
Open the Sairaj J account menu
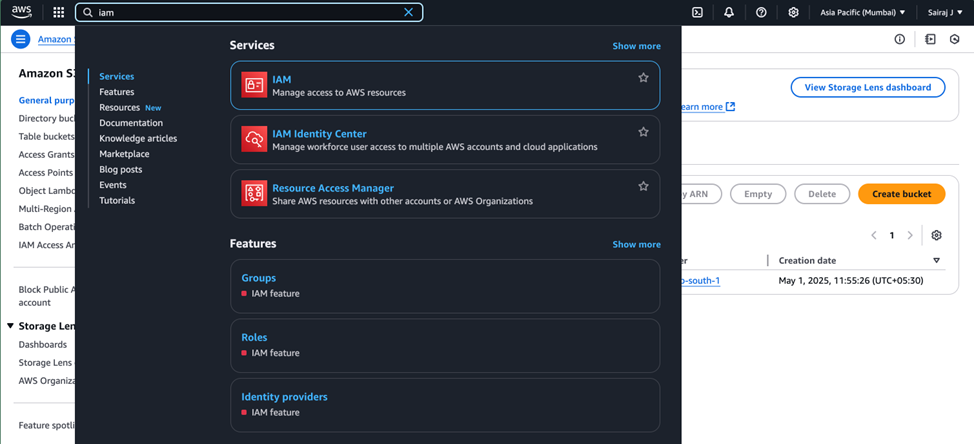944,12
